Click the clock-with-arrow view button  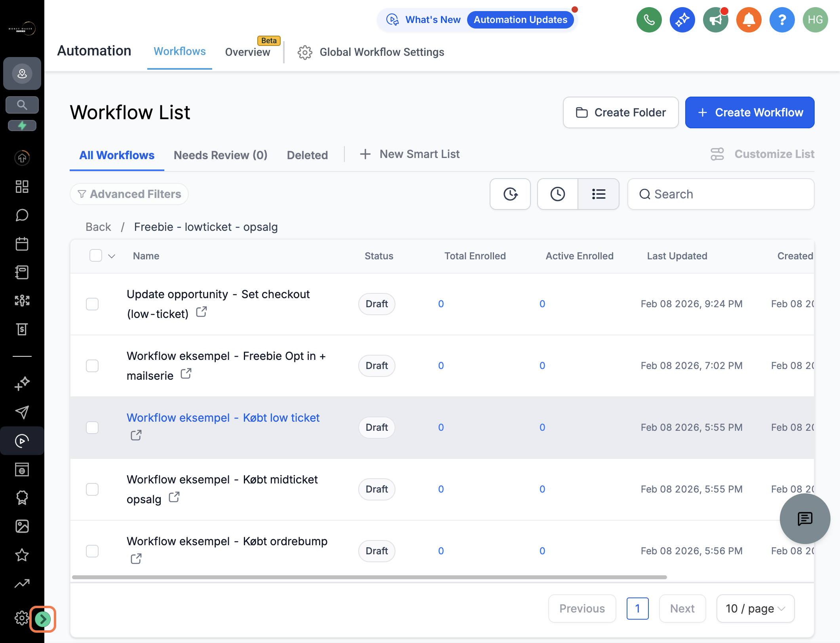click(510, 194)
